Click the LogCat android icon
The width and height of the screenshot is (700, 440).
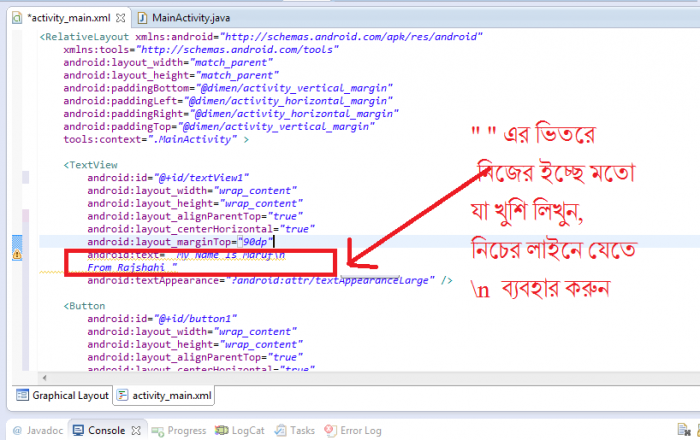[221, 431]
